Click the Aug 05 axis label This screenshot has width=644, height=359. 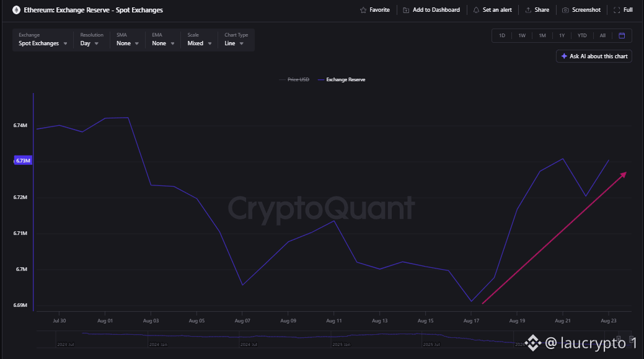coord(196,321)
